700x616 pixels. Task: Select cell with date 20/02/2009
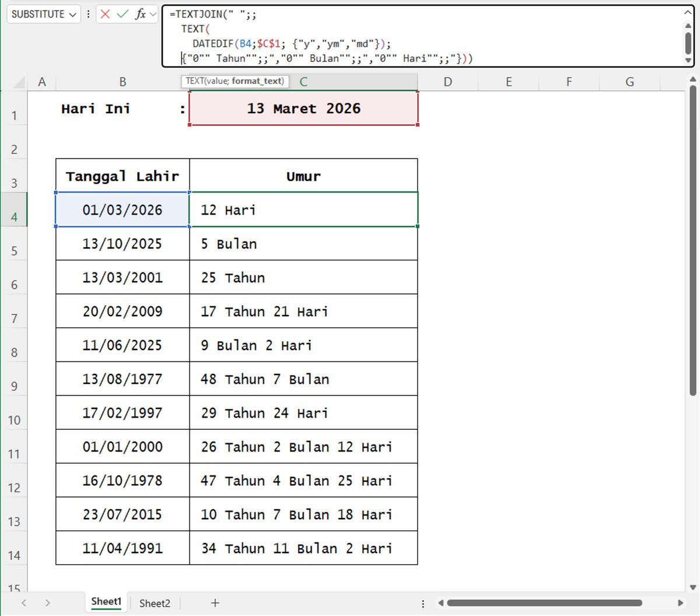click(x=123, y=311)
